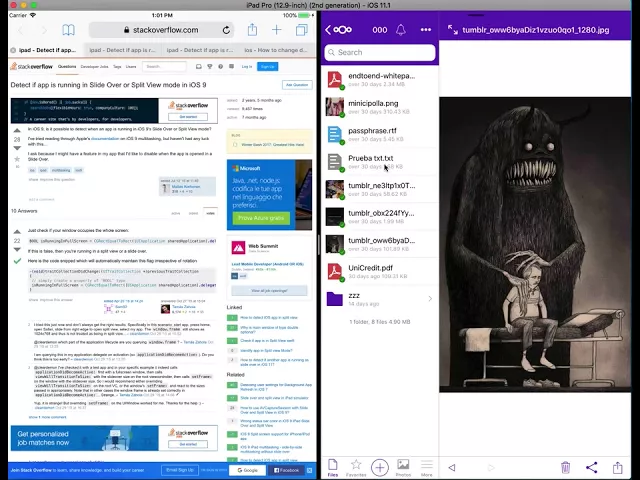
Task: Click 'show 1 more comment' link
Action: [47, 417]
